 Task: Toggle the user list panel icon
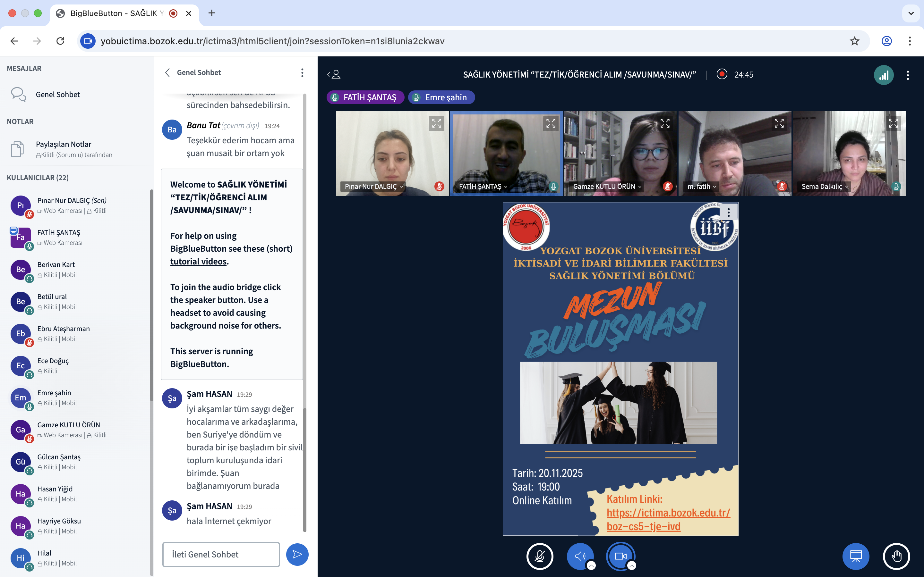click(x=334, y=74)
